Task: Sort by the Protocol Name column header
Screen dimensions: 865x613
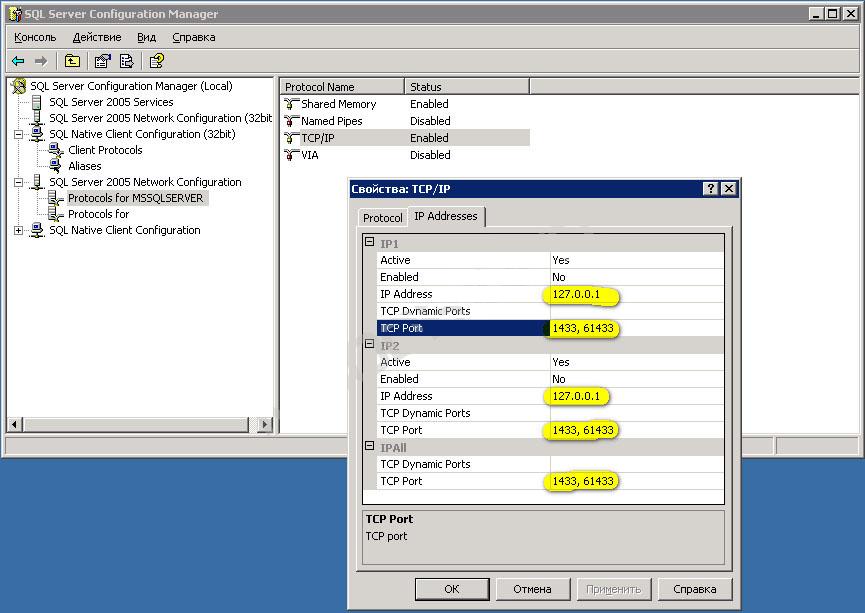Action: 342,87
